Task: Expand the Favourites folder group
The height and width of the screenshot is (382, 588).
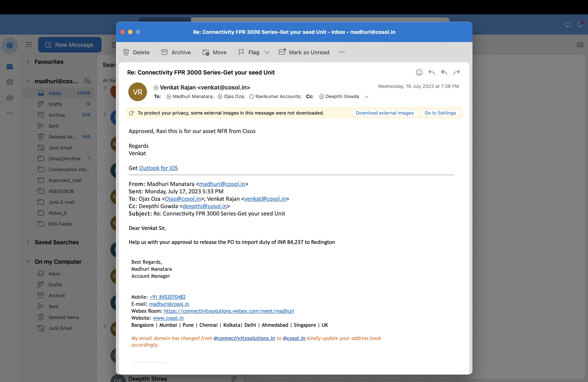Action: point(28,62)
